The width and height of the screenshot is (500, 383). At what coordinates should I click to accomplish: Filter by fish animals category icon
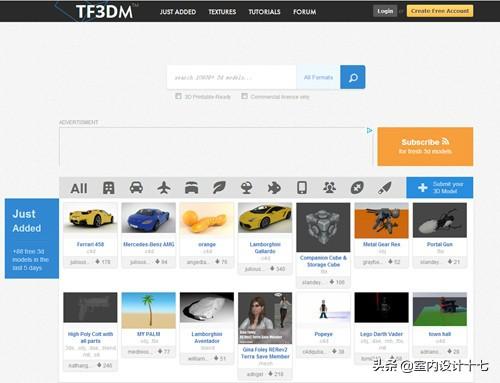click(x=274, y=188)
